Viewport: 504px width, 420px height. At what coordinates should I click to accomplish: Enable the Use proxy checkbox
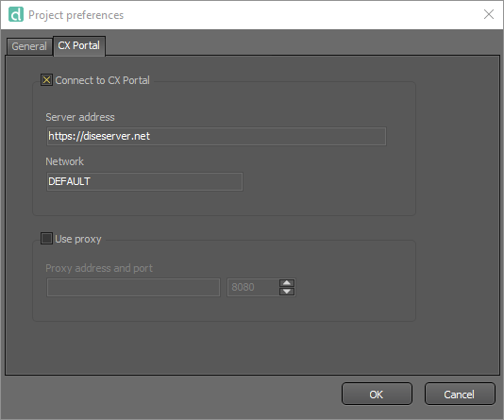pyautogui.click(x=46, y=239)
